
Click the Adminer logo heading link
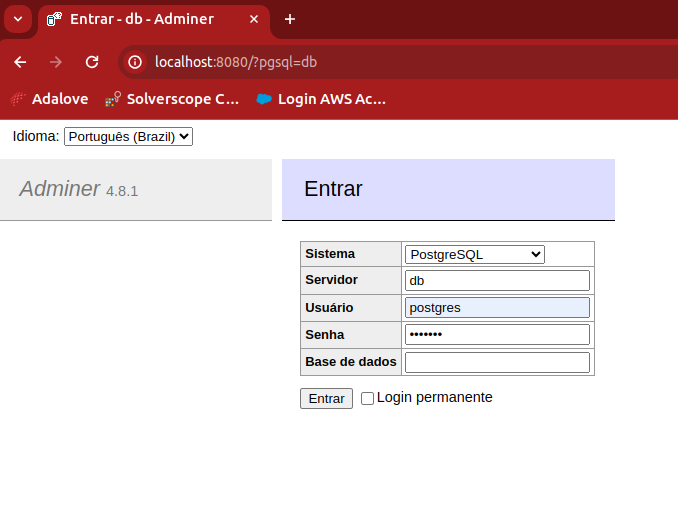[x=60, y=188]
